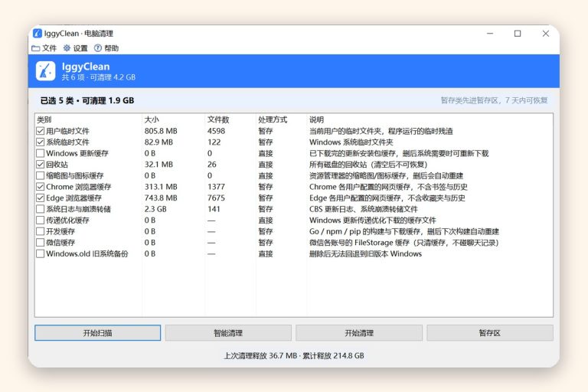Image resolution: width=588 pixels, height=392 pixels.
Task: Click banner subtitle 共 6 项 · 可清理 4.2 GB
Action: 99,77
